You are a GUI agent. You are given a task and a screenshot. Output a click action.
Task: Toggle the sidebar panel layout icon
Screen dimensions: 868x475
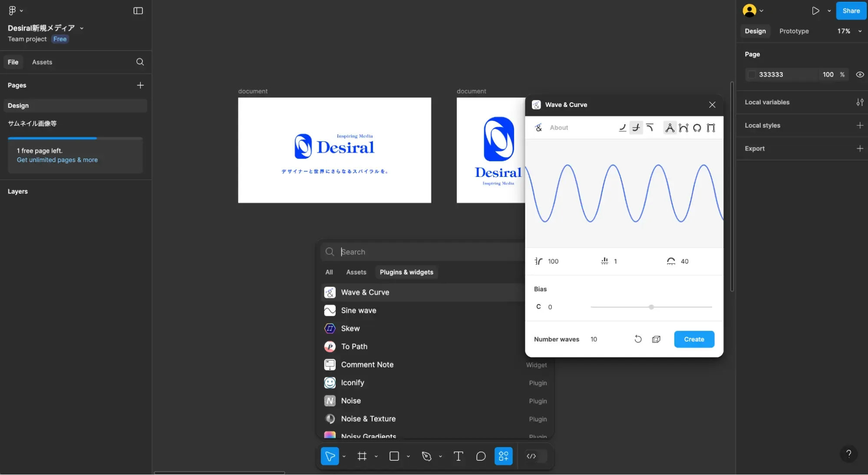point(138,10)
